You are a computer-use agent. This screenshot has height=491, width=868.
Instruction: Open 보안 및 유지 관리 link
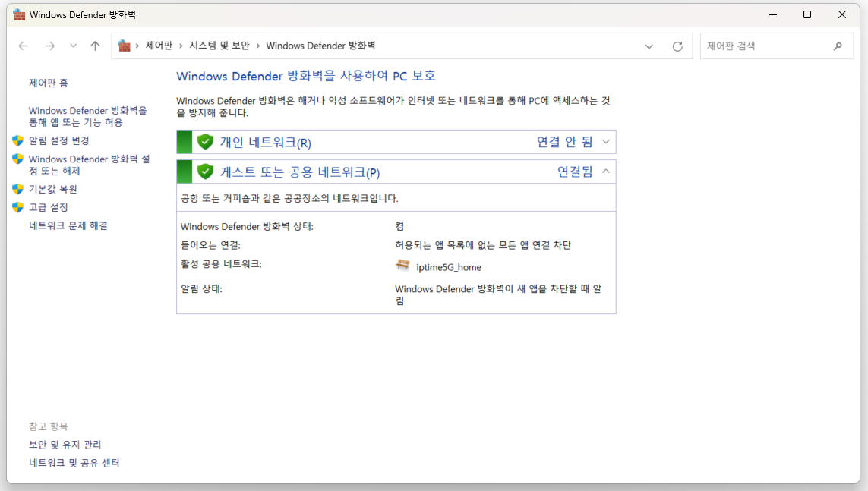tap(65, 445)
